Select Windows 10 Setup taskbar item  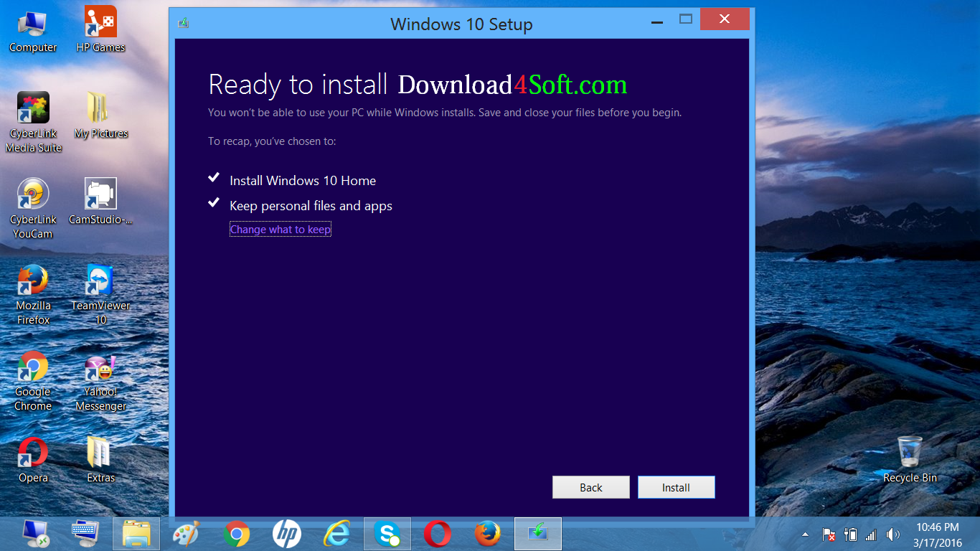[x=538, y=534]
